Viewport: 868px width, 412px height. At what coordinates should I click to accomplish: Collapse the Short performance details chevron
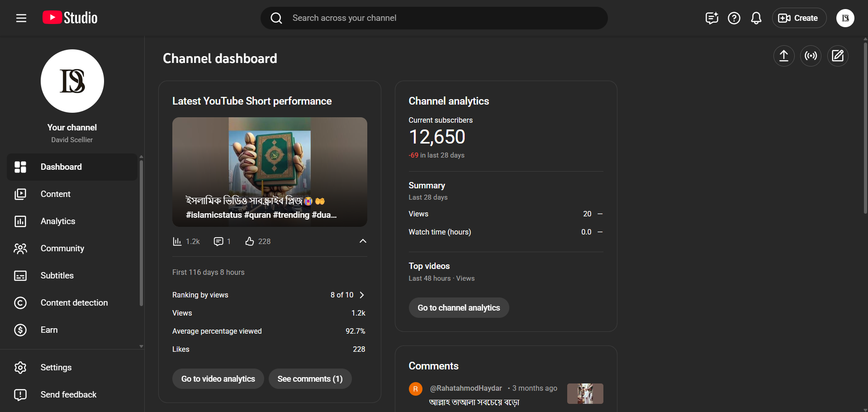coord(363,241)
